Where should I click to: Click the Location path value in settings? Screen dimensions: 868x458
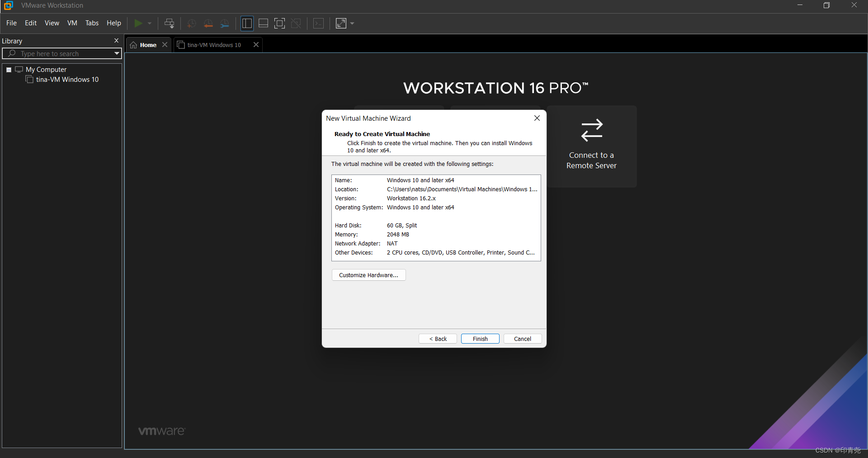[462, 189]
